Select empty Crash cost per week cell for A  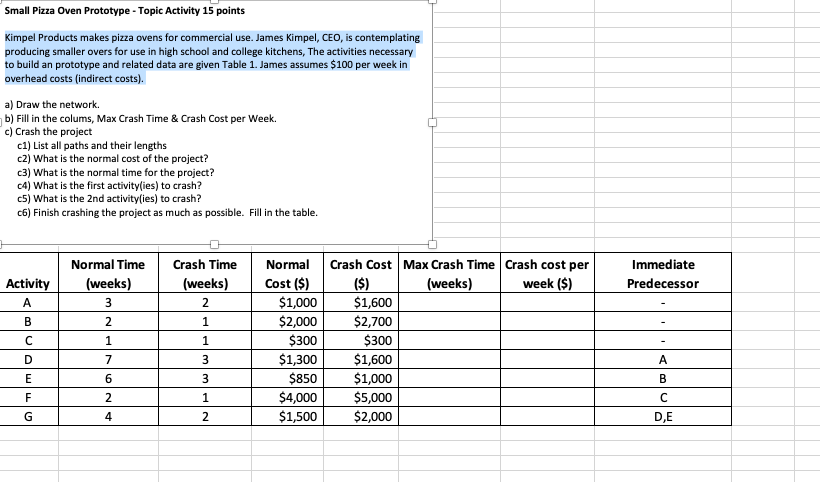tap(548, 303)
